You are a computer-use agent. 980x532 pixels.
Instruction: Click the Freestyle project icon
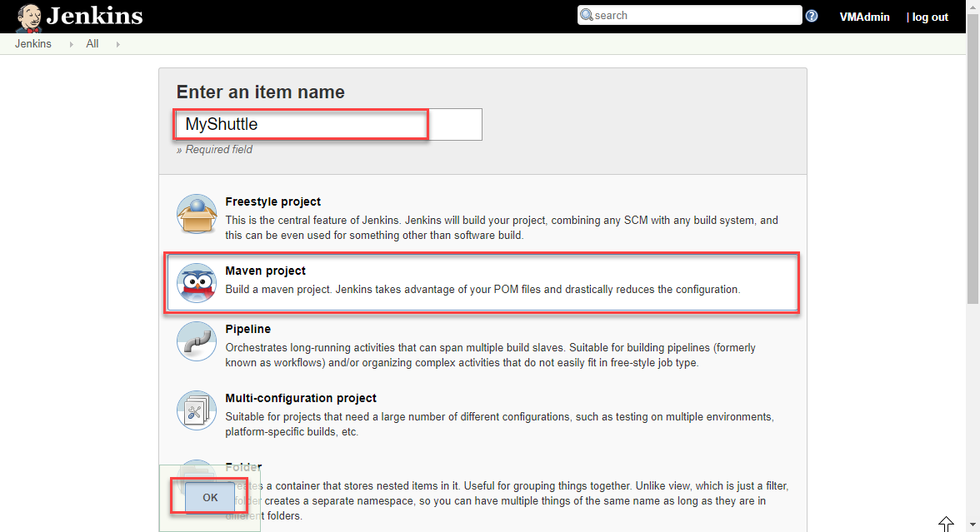pos(196,213)
